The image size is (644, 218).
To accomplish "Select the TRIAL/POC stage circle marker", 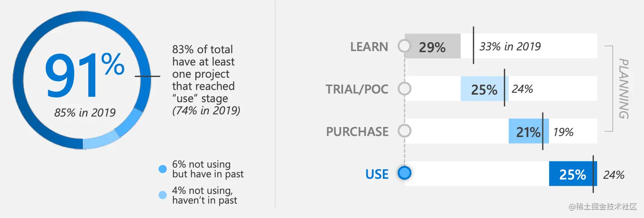I will click(x=404, y=89).
